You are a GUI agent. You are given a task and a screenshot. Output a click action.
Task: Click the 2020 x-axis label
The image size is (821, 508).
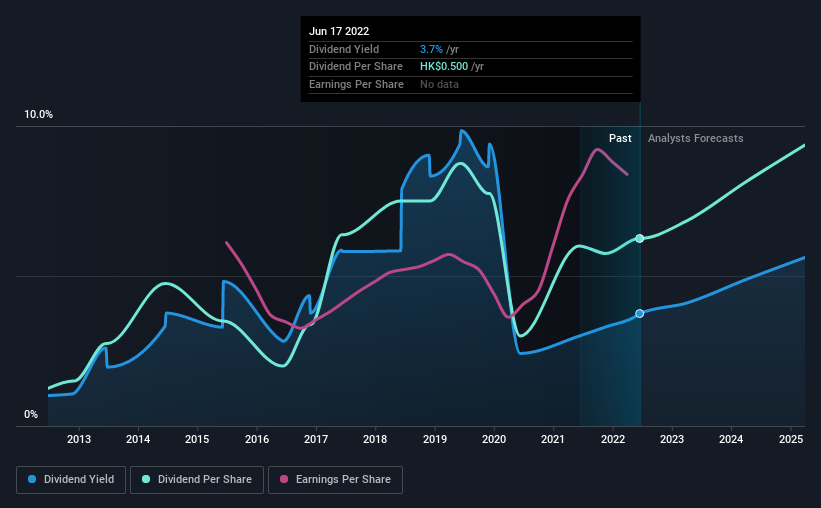494,439
